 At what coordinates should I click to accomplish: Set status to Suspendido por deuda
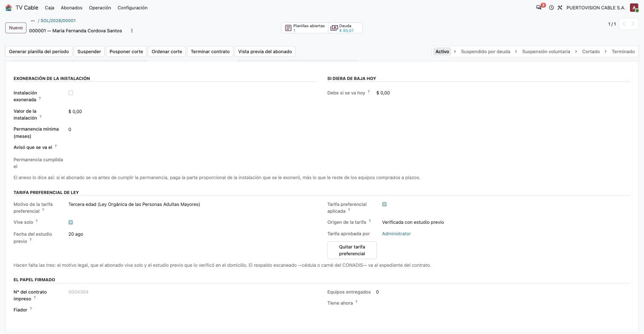[485, 51]
